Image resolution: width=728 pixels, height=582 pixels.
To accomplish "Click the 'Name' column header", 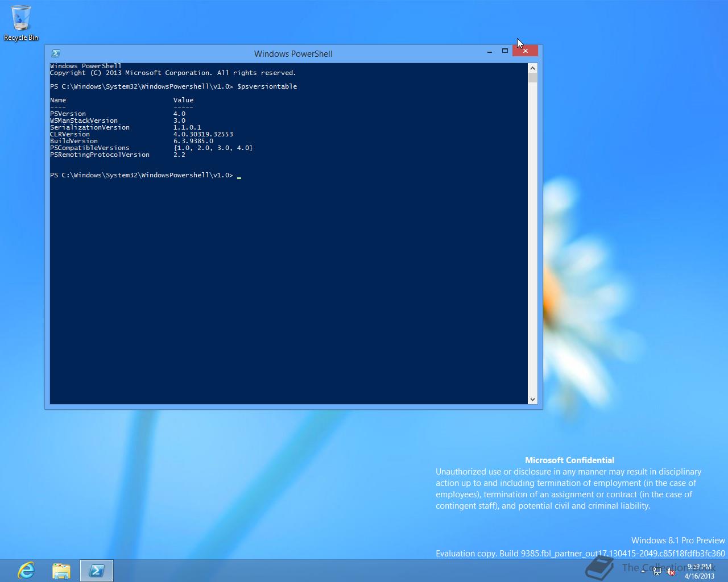I will point(58,100).
